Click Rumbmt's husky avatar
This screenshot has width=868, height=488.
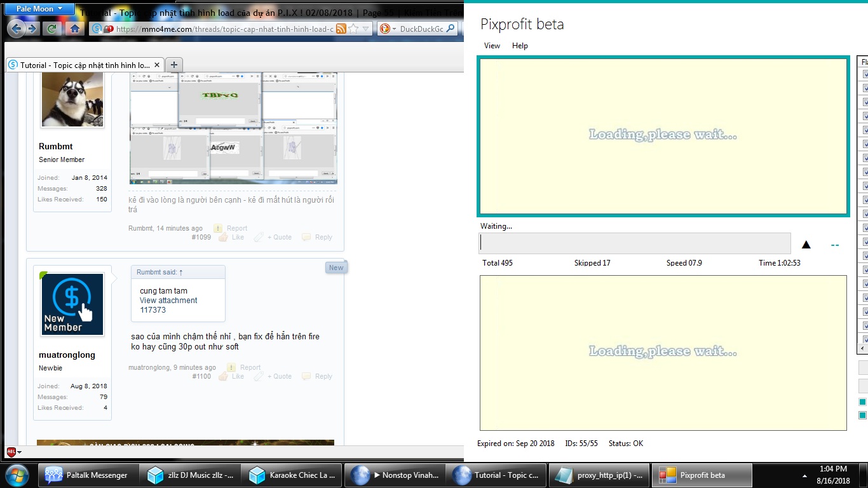click(72, 99)
